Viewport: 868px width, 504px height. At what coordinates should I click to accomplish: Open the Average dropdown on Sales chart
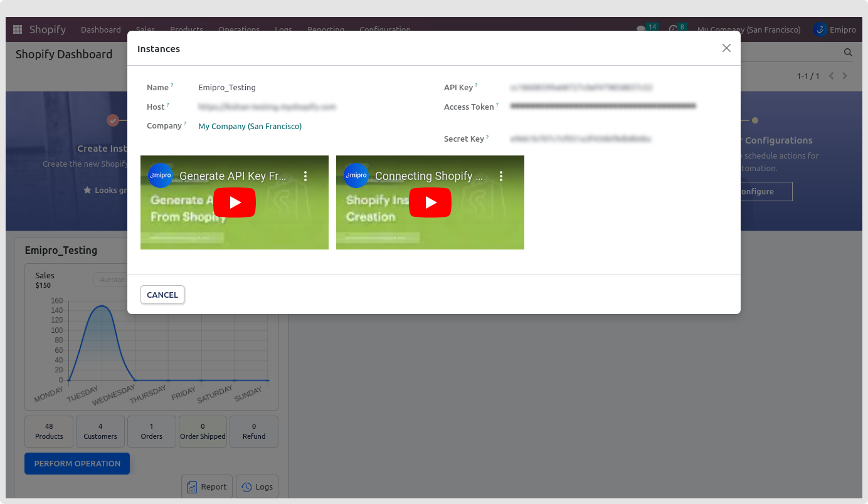pos(110,280)
